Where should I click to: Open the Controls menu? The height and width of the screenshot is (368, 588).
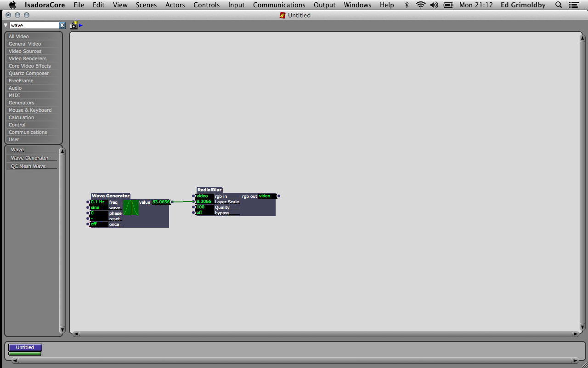[x=206, y=5]
